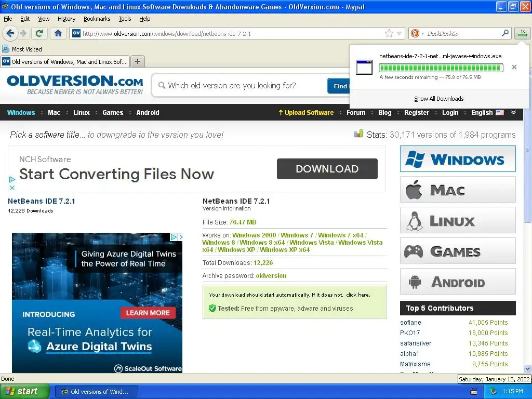Click Upload Software link
The image size is (532, 399).
306,113
